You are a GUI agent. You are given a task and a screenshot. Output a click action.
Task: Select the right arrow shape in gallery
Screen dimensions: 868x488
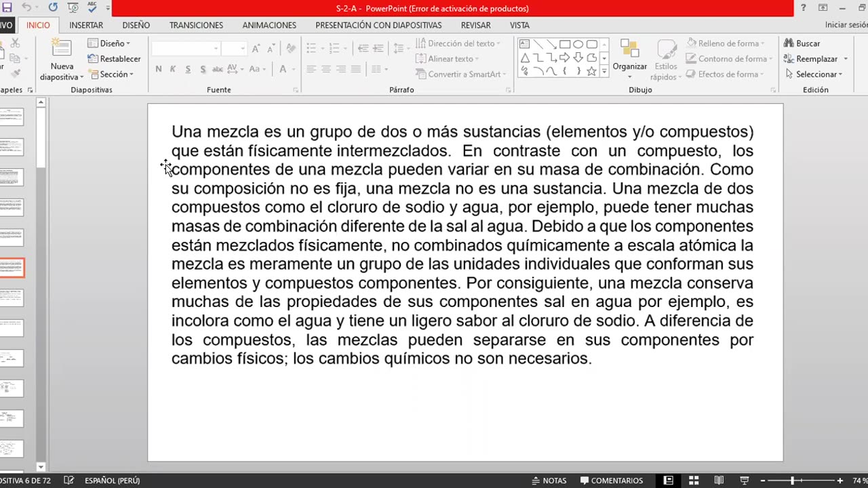pos(565,58)
